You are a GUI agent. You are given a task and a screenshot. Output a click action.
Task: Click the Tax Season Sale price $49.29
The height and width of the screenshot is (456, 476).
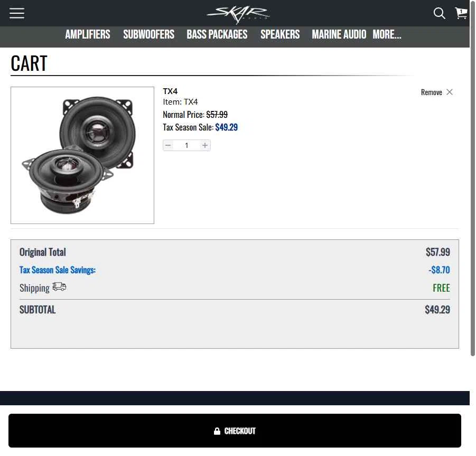pyautogui.click(x=227, y=127)
